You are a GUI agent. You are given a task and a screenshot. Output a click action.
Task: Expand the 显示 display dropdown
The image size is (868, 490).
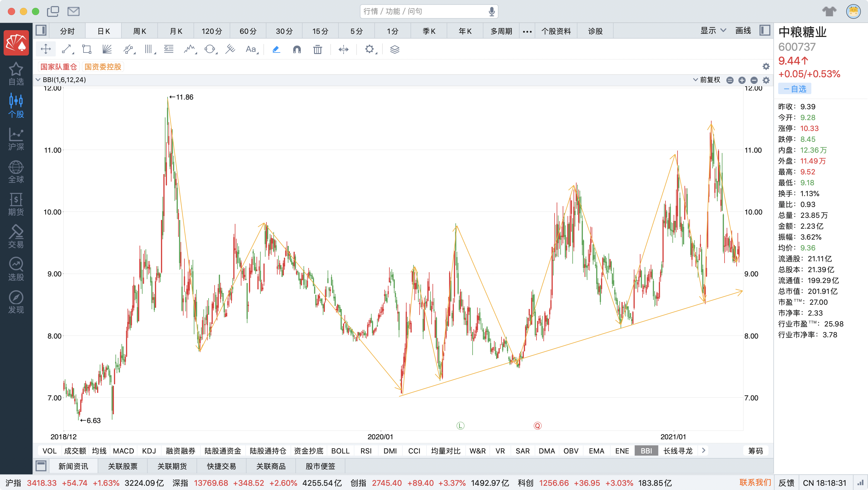(x=713, y=31)
